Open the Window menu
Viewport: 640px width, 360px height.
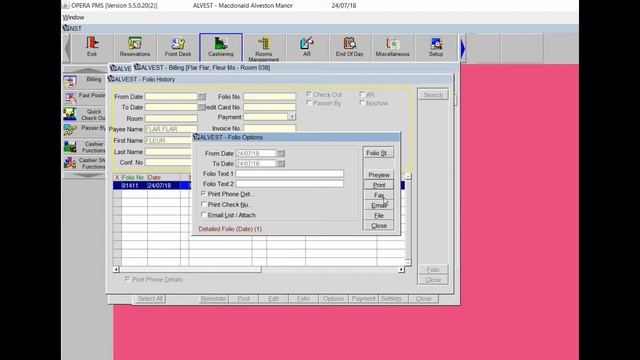point(73,17)
